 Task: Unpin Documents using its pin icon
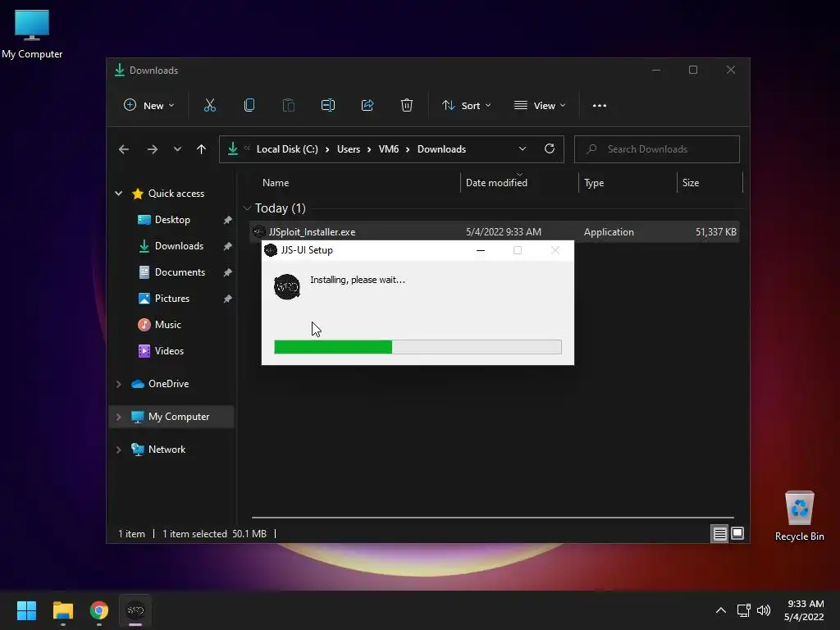click(228, 272)
